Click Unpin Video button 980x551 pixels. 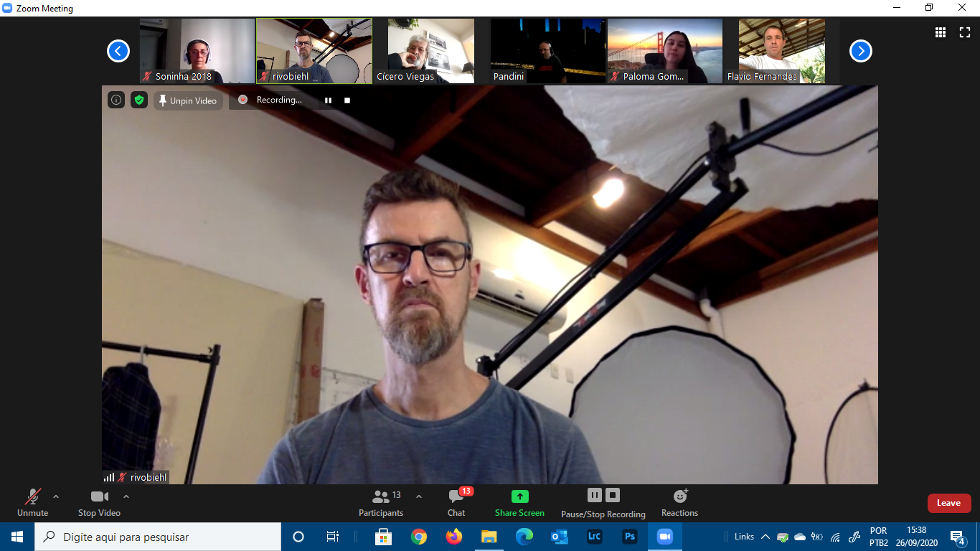point(188,100)
